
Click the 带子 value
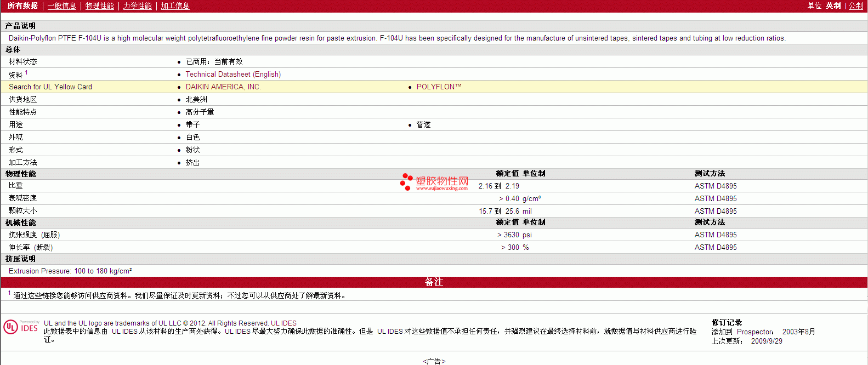pyautogui.click(x=192, y=124)
